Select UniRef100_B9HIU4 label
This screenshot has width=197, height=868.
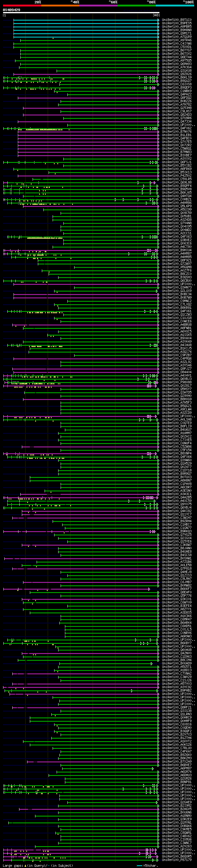[177, 250]
